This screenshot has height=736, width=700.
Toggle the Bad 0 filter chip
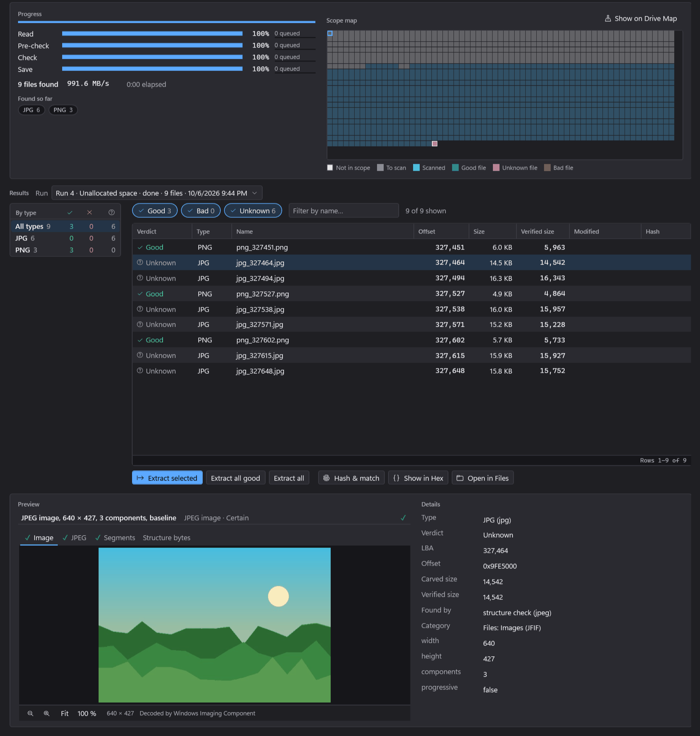coord(201,211)
